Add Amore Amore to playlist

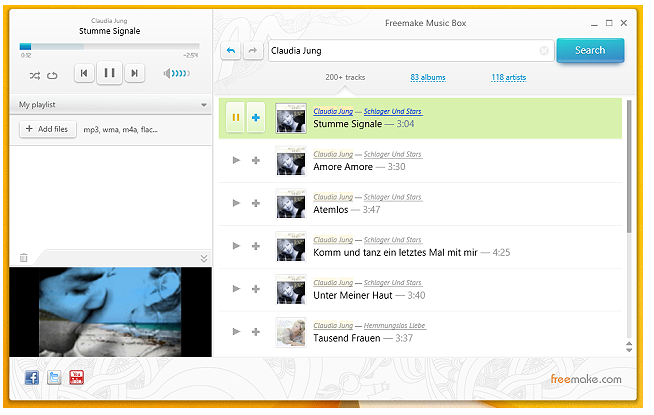point(256,161)
